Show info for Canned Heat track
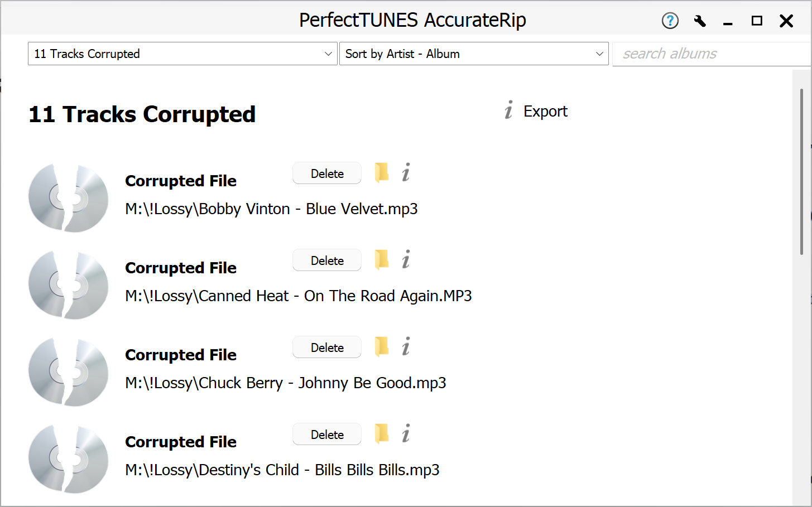The width and height of the screenshot is (812, 507). pyautogui.click(x=406, y=260)
